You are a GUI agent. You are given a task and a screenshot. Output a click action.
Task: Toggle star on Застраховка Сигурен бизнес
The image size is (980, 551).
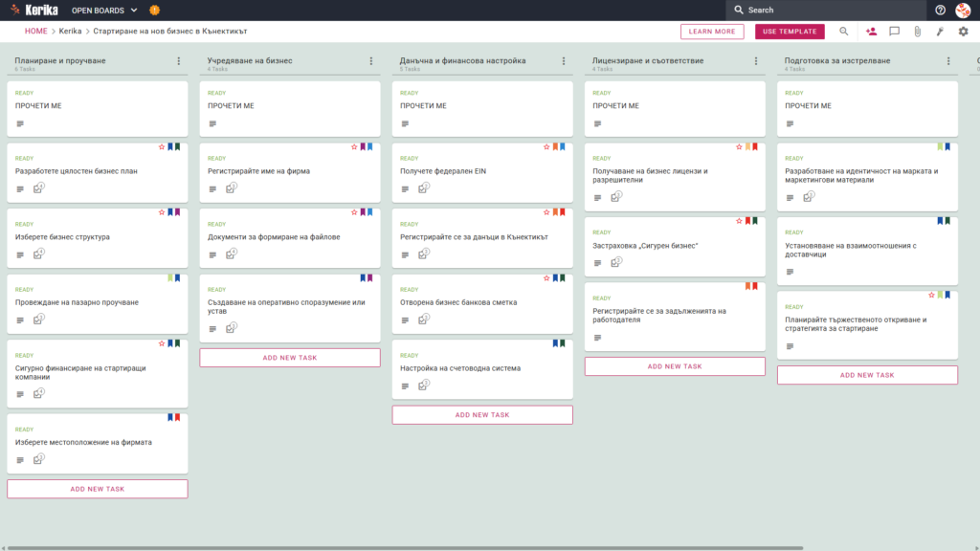(x=739, y=221)
